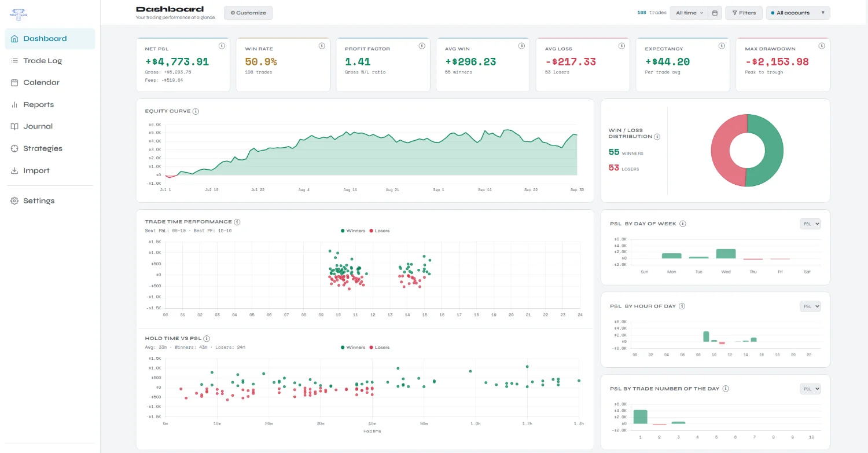Change metric dropdown for Trade Number chart
868x453 pixels.
point(810,389)
